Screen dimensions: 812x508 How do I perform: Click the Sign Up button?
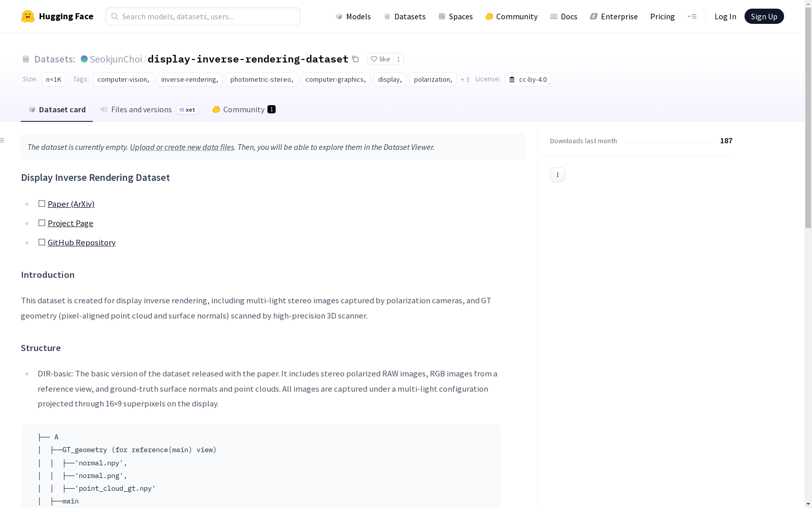click(x=764, y=16)
